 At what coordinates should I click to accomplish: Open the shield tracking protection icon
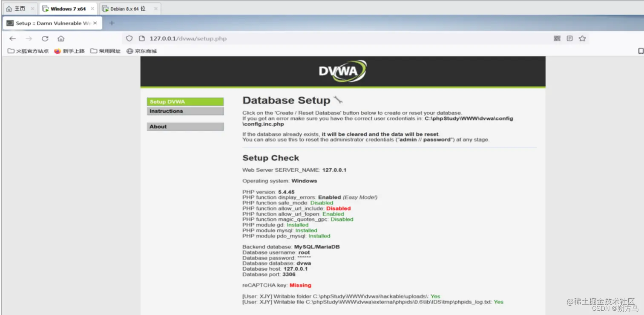click(x=129, y=38)
